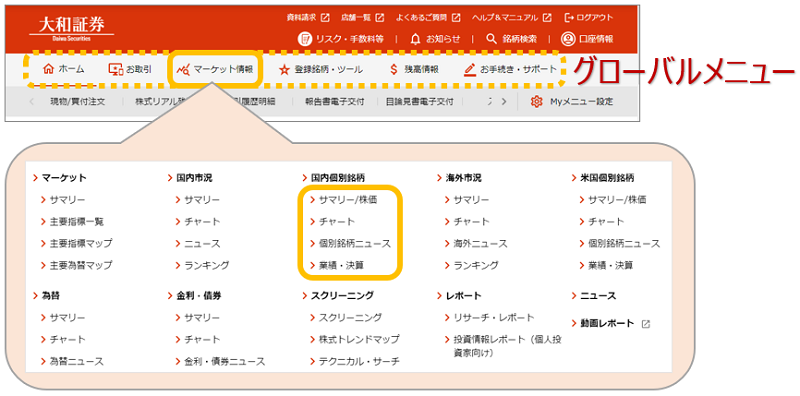This screenshot has width=800, height=396.
Task: Select 現物/買付注文 shortcut
Action: (x=78, y=102)
